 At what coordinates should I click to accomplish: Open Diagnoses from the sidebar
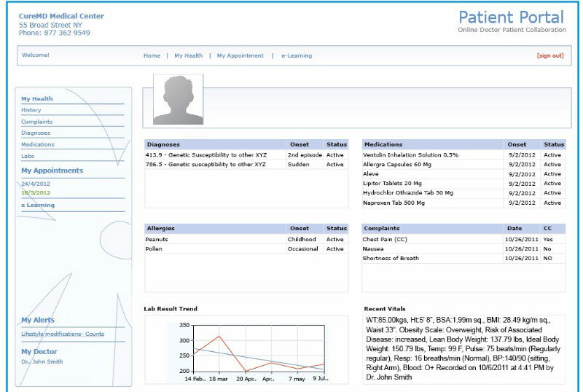click(x=36, y=133)
